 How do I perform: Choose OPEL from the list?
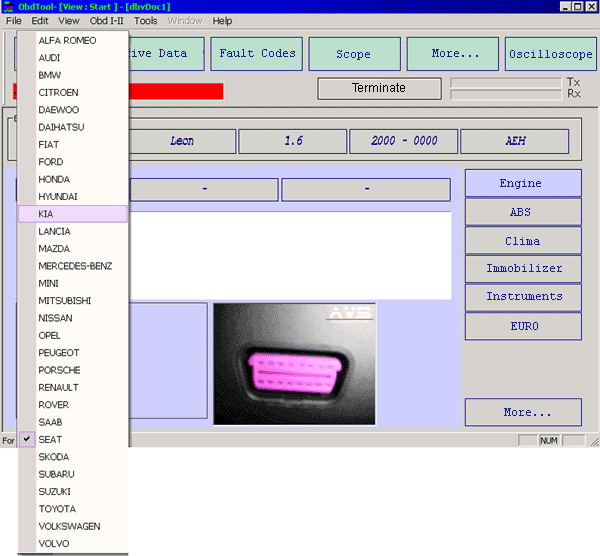(73, 335)
